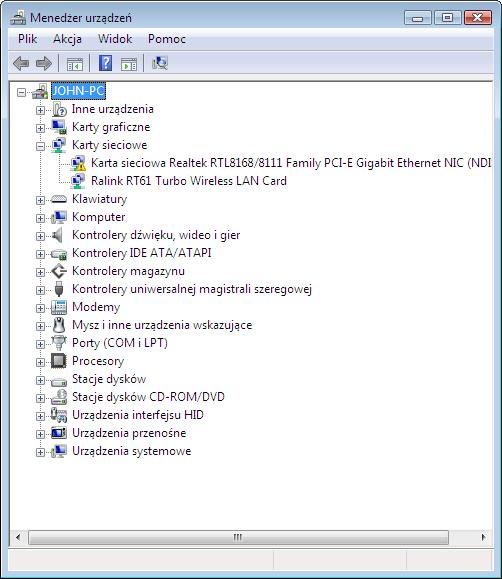Open the Plik menu
The height and width of the screenshot is (579, 502).
pos(27,39)
